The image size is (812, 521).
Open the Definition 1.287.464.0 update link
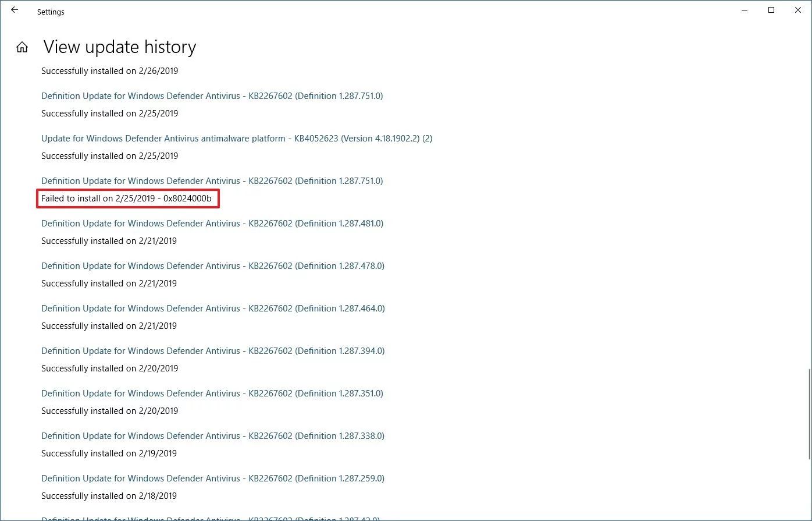click(213, 309)
